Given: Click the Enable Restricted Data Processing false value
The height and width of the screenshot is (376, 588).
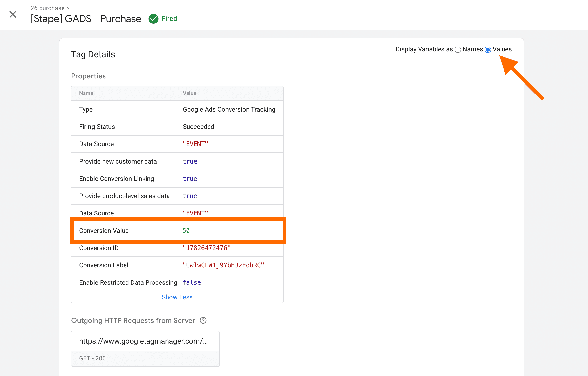Looking at the screenshot, I should coord(192,282).
